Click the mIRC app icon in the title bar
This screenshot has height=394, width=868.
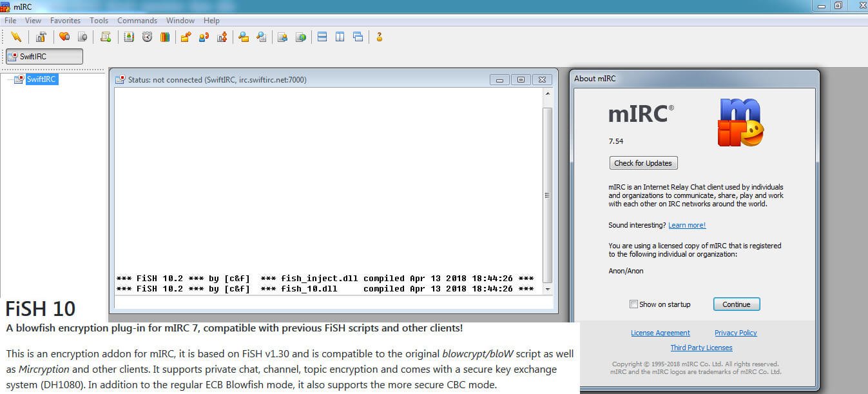(6, 6)
